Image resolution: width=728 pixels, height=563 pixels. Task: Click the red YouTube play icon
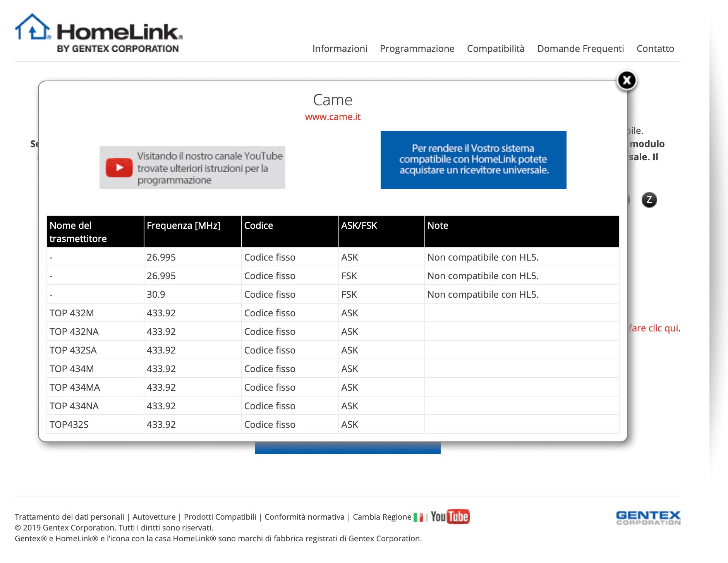[119, 168]
